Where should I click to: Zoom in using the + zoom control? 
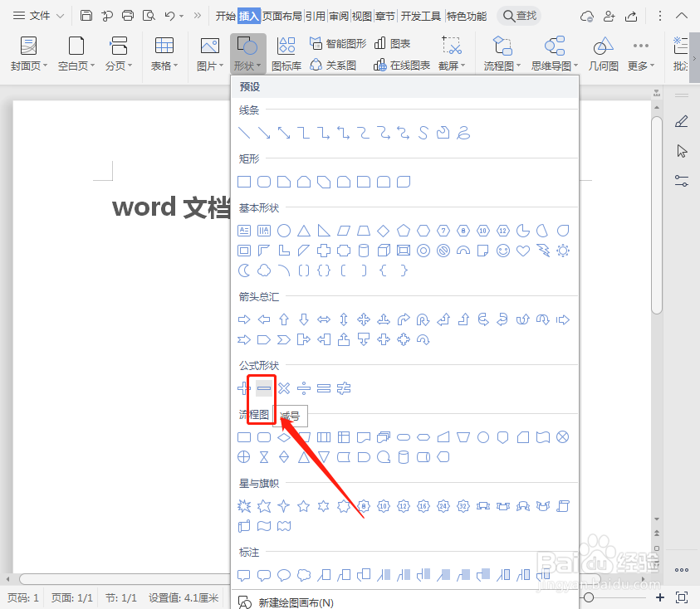[659, 597]
